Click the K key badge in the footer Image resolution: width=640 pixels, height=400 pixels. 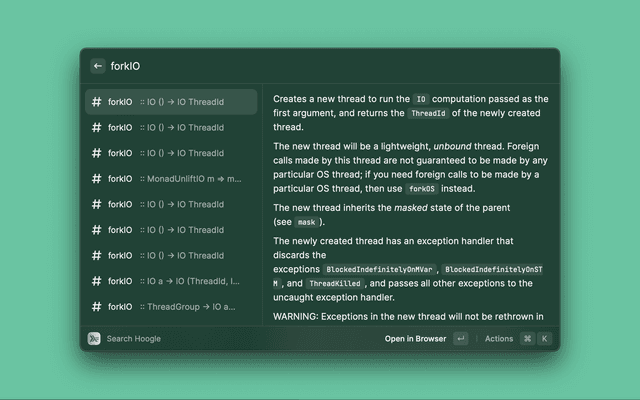click(545, 338)
